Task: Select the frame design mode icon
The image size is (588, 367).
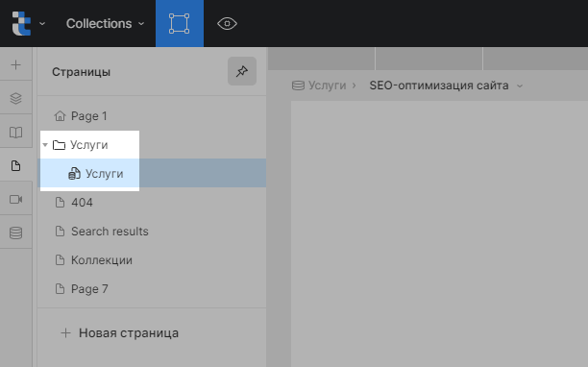Action: [x=180, y=23]
